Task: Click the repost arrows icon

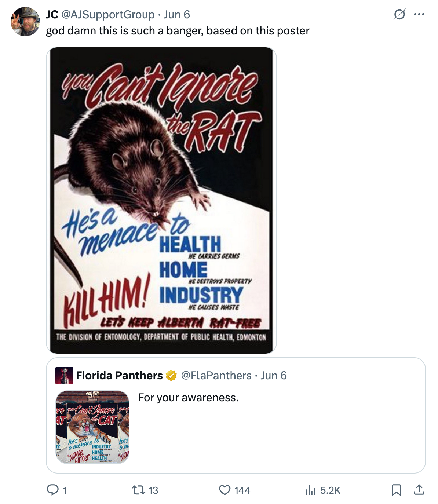Action: coord(138,490)
